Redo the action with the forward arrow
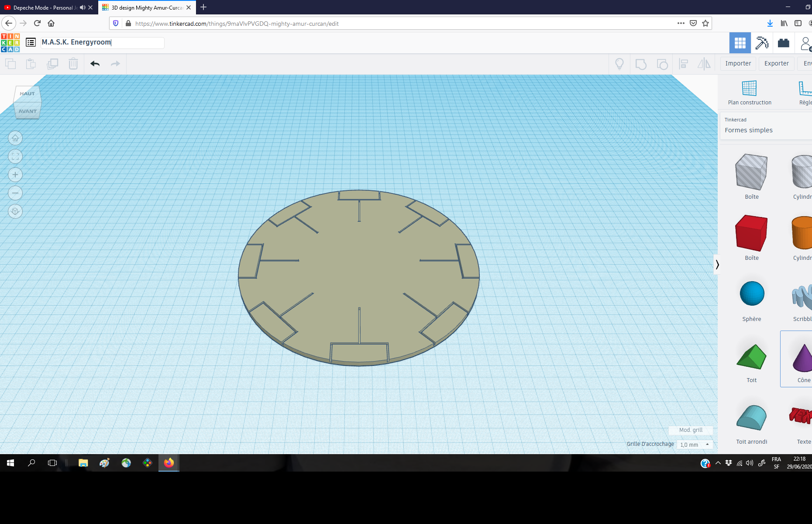The height and width of the screenshot is (524, 812). (x=115, y=64)
